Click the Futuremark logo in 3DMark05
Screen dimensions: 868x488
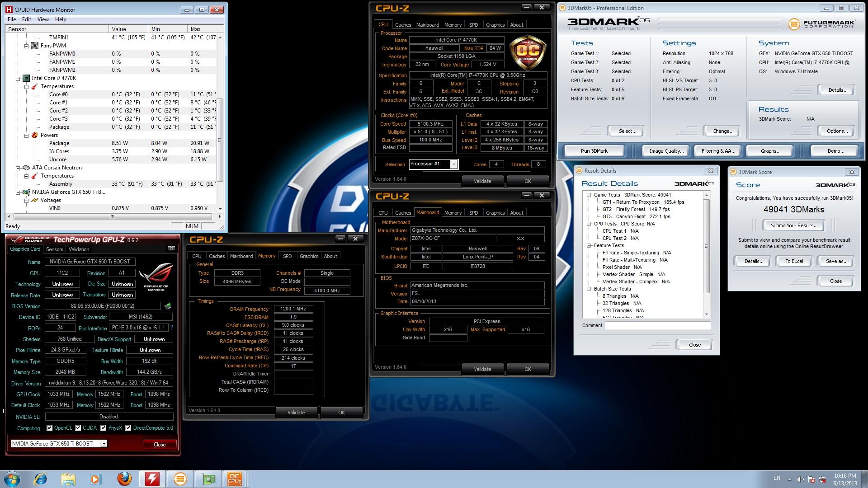coord(821,24)
